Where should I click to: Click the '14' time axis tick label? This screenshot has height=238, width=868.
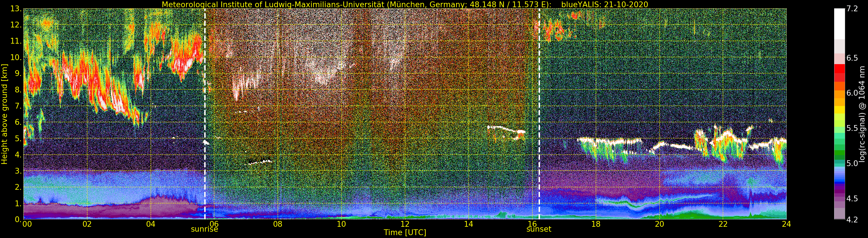pos(468,224)
